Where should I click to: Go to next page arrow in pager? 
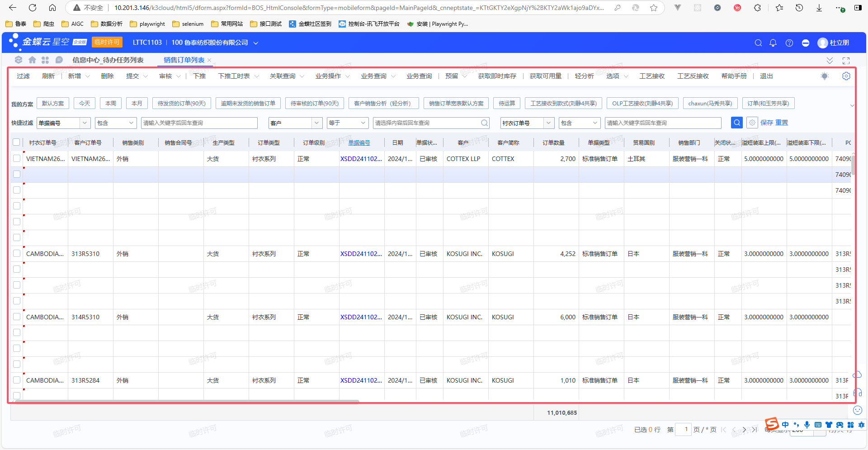(x=744, y=430)
